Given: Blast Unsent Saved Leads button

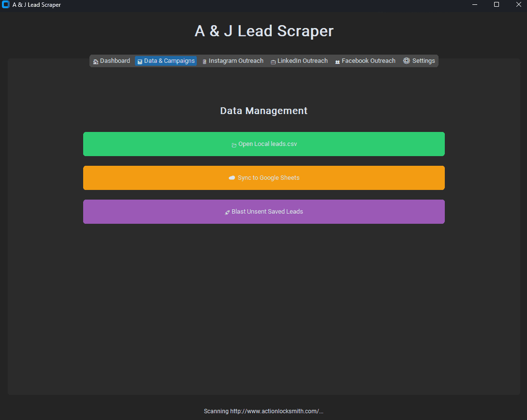Looking at the screenshot, I should click(264, 212).
